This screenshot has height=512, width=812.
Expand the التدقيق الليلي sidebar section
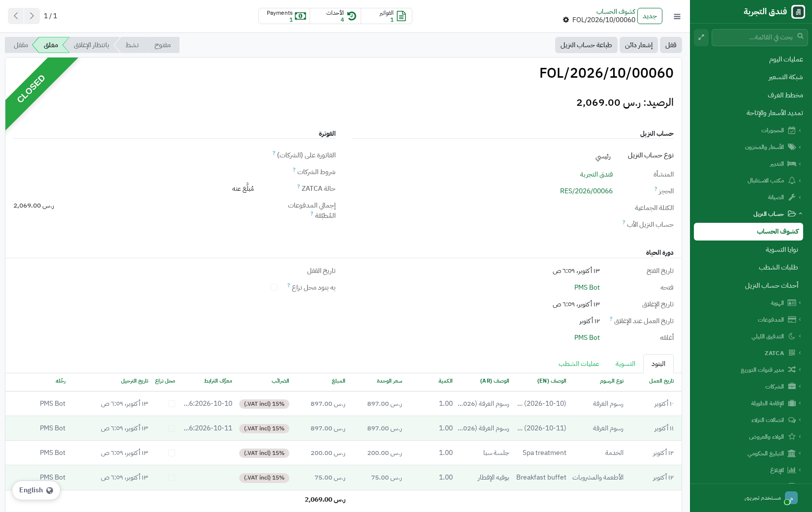749,336
